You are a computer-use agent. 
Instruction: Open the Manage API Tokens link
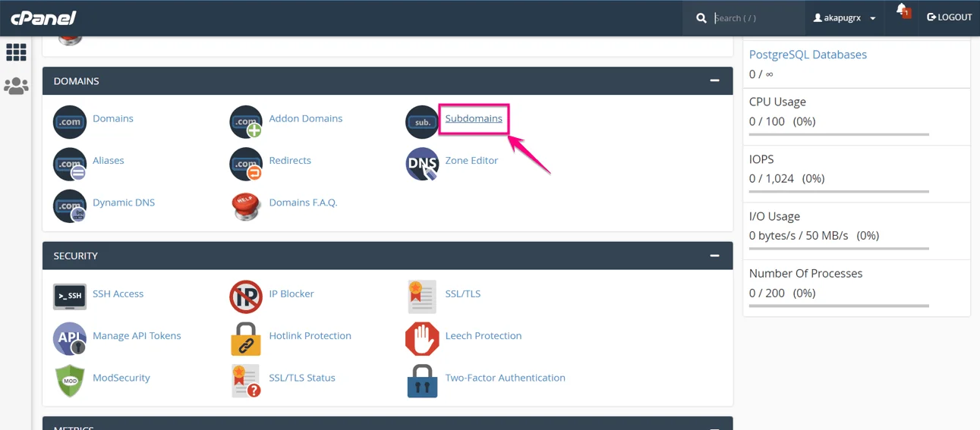tap(137, 335)
